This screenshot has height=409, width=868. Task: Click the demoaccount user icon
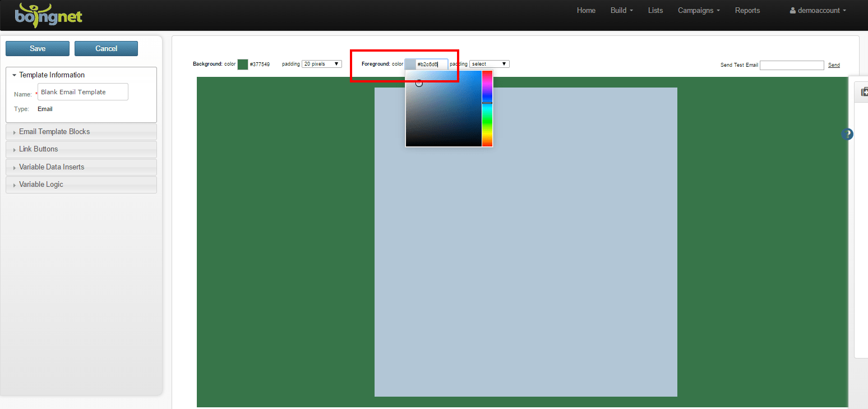tap(792, 10)
